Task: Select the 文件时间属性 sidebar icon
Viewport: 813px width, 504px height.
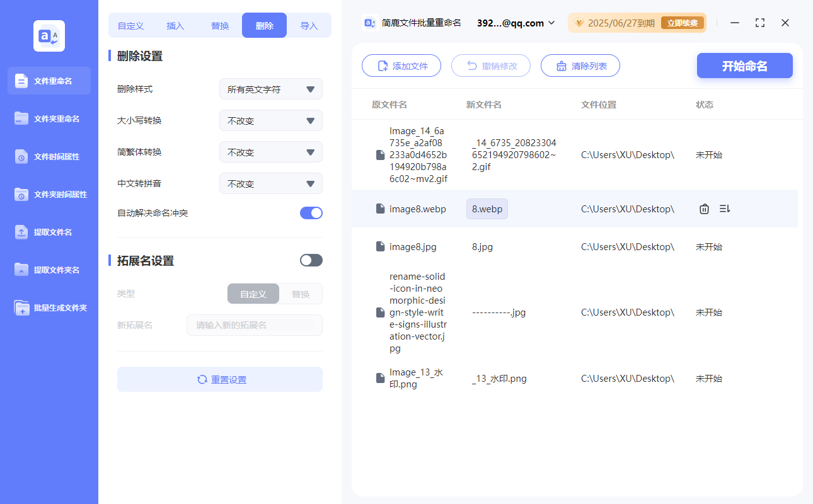Action: click(x=22, y=156)
